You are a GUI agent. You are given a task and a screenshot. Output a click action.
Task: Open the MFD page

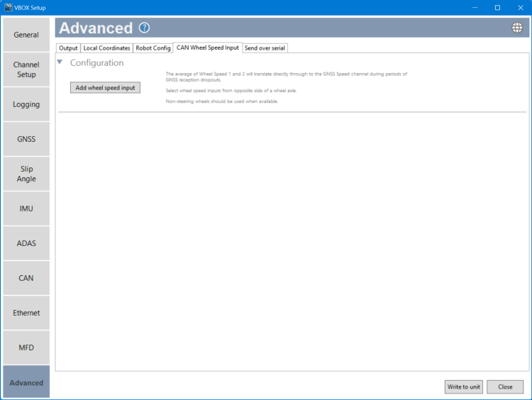(x=26, y=348)
